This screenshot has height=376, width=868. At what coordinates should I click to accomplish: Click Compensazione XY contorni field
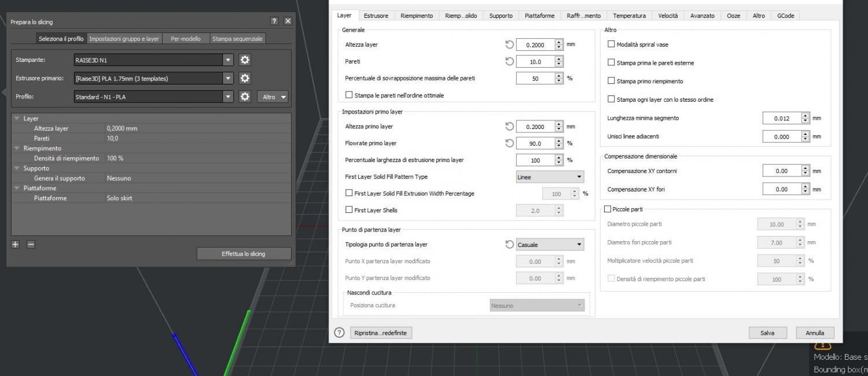(x=782, y=171)
